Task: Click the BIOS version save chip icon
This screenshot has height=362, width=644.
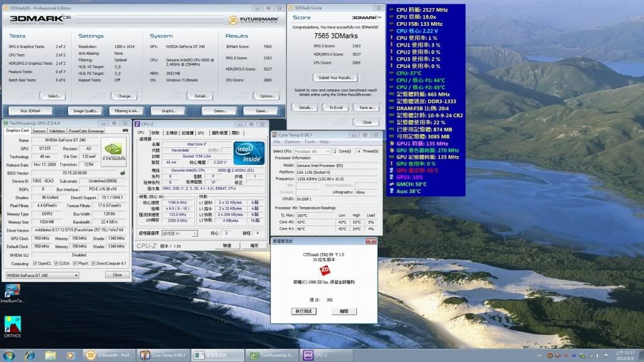Action: point(122,173)
